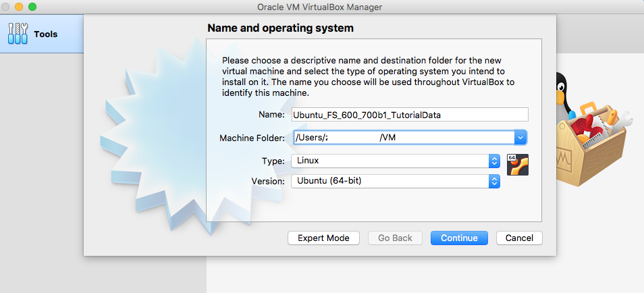The height and width of the screenshot is (293, 644).
Task: Click the Go Back button
Action: (x=395, y=238)
